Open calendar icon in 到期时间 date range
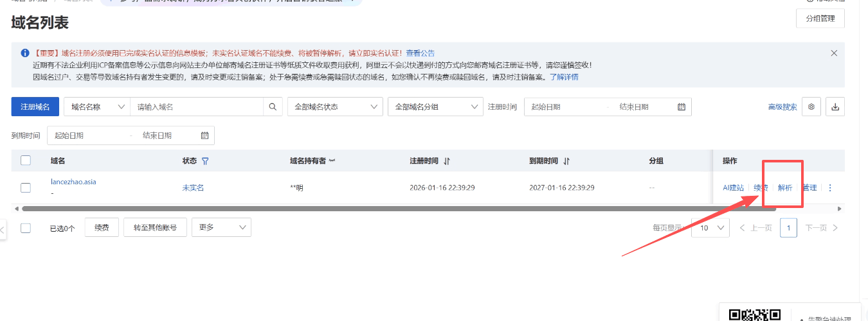This screenshot has width=868, height=321. (x=204, y=135)
